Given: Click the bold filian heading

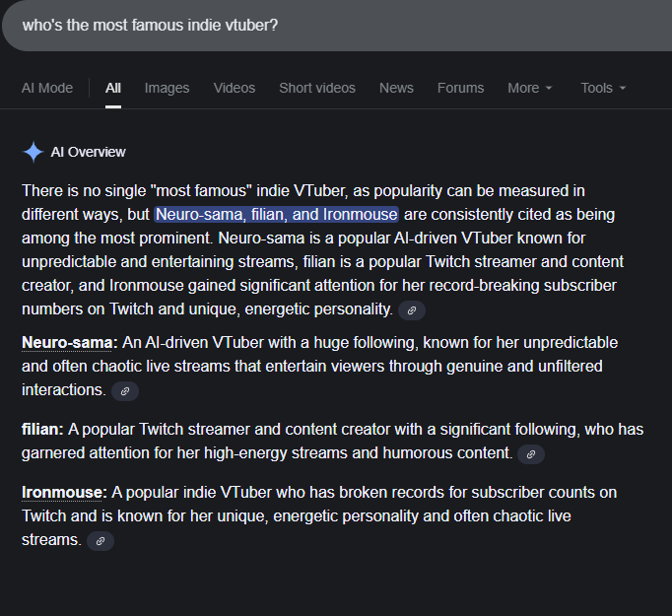Looking at the screenshot, I should click(x=42, y=429).
